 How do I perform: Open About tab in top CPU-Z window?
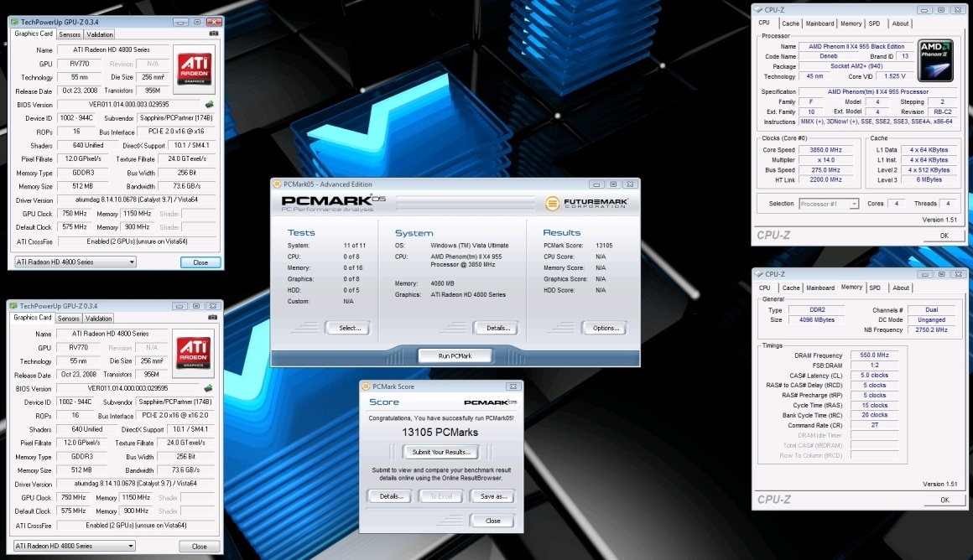click(x=900, y=23)
